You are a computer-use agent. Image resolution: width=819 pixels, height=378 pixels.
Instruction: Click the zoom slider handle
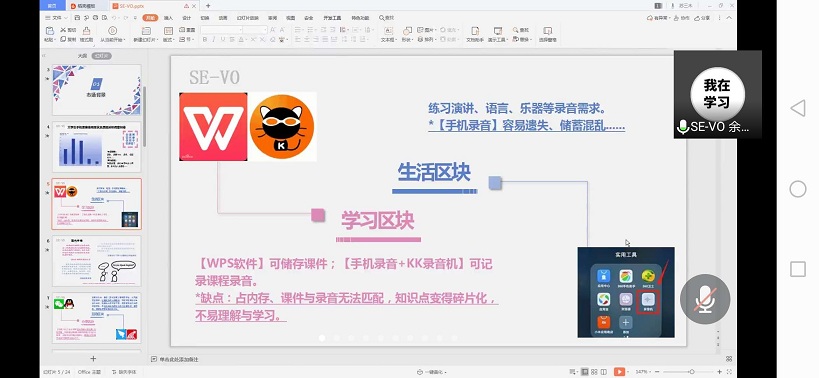click(x=692, y=372)
